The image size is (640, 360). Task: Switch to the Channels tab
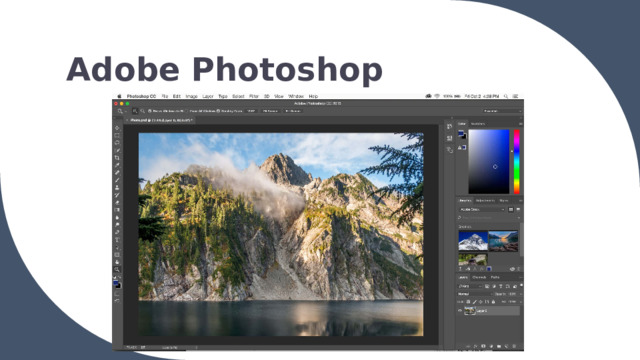pyautogui.click(x=479, y=278)
